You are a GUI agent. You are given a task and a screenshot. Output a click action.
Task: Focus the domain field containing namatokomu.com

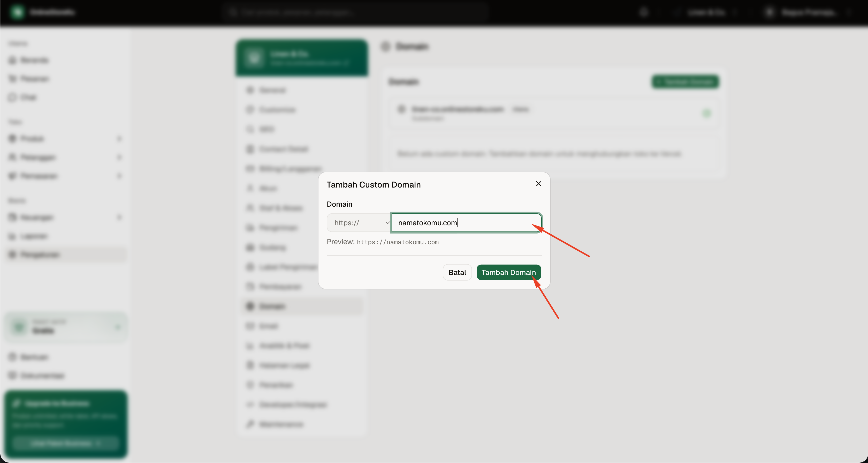coord(466,222)
